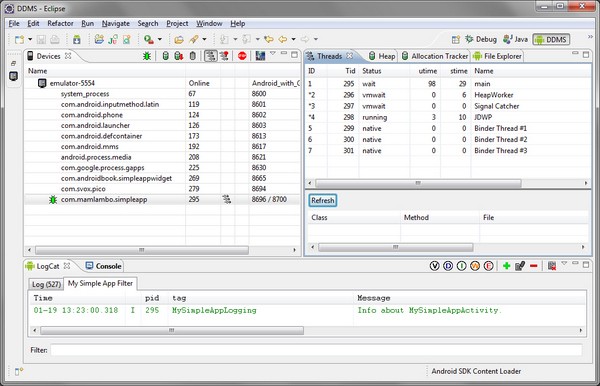The width and height of the screenshot is (600, 386).
Task: Open the External Tools dropdown arrow
Action: (160, 39)
